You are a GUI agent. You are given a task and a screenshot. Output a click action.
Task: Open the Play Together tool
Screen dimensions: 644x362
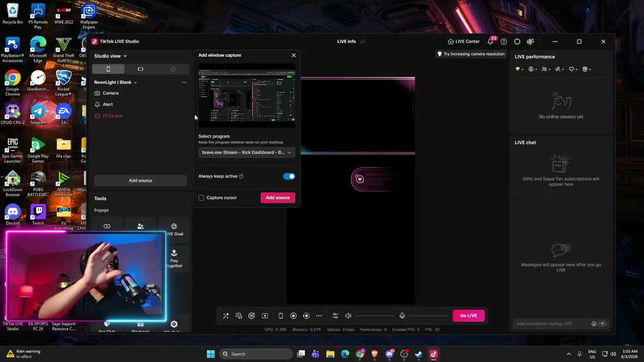point(174,258)
